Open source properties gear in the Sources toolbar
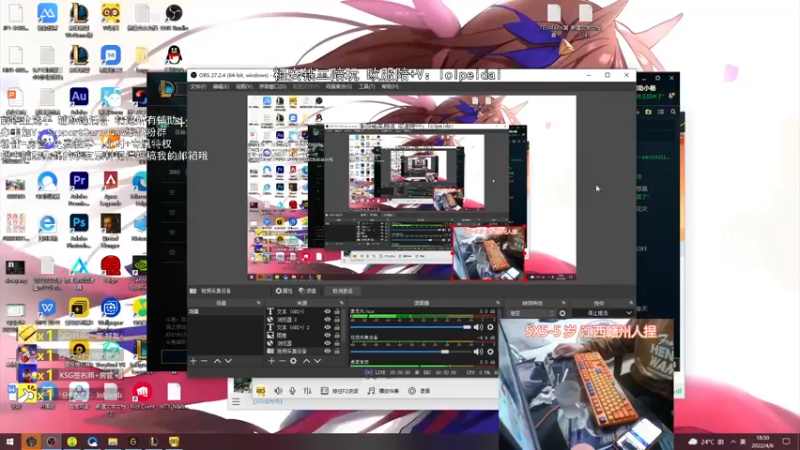Screen dimensions: 800x450 coord(293,361)
